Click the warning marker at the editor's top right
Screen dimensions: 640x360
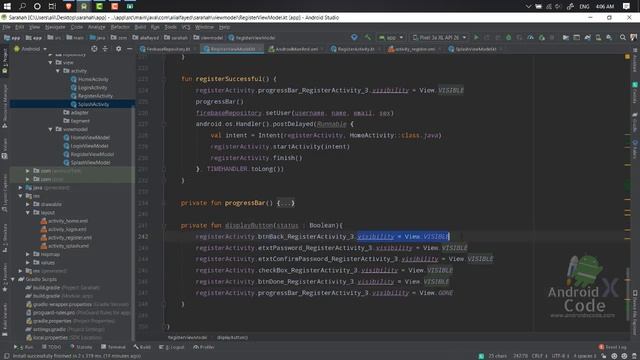pyautogui.click(x=627, y=57)
